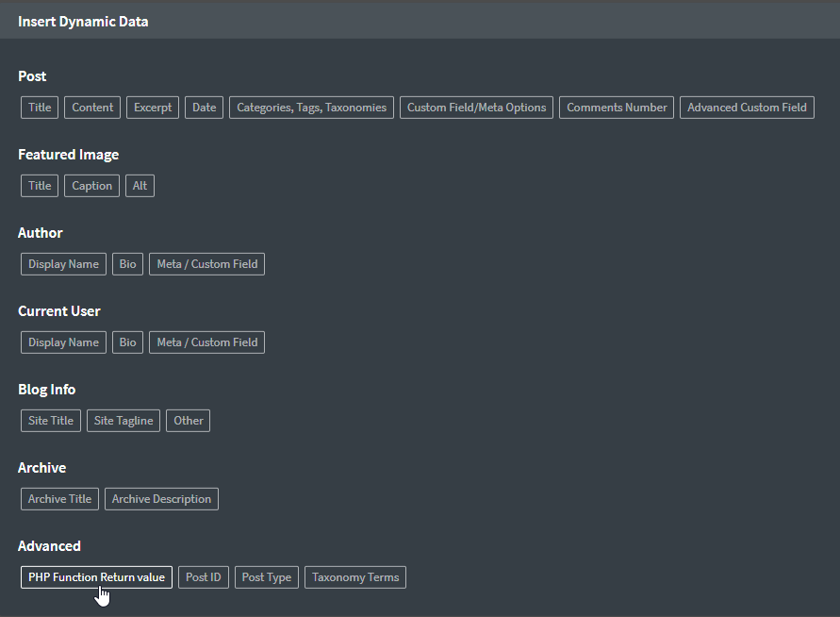The image size is (840, 617).
Task: Select the Post Title button
Action: 40,108
